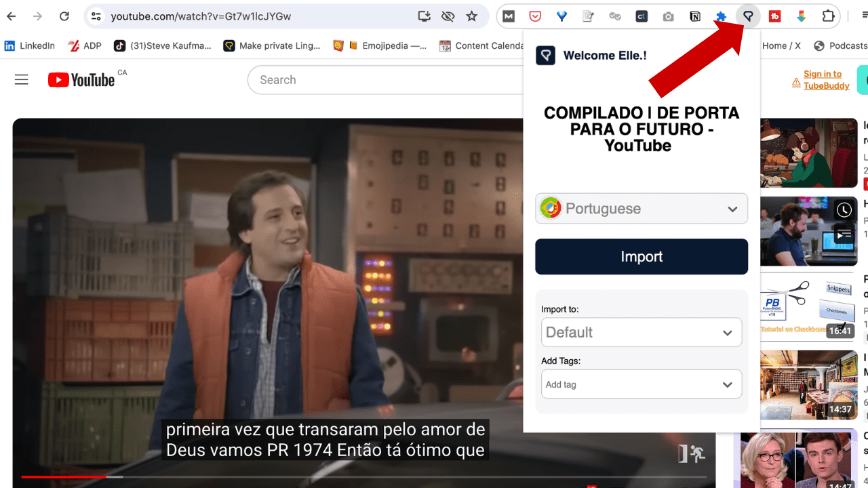Click the LingQ importer extension icon
This screenshot has height=488, width=868.
(748, 17)
